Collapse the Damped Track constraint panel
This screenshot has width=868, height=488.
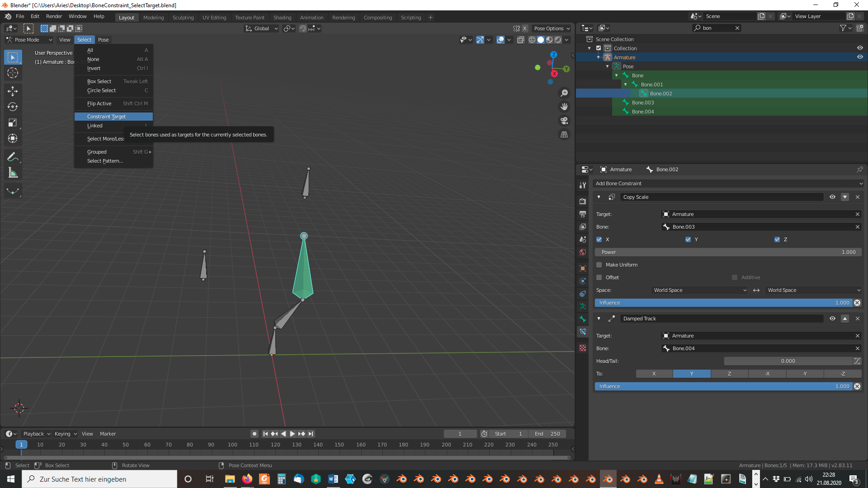[599, 319]
